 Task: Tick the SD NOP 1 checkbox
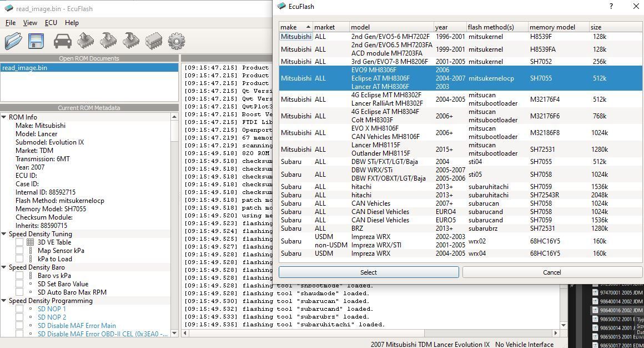coord(19,309)
